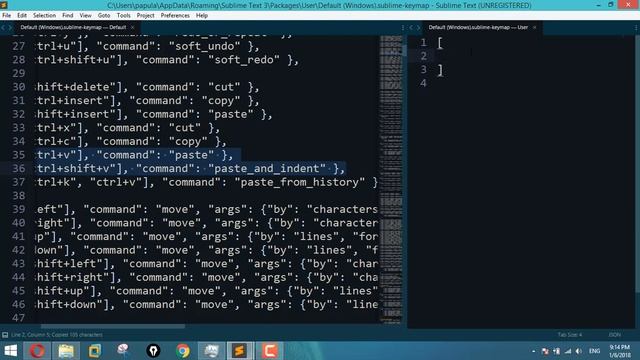This screenshot has height=360, width=640.
Task: Go to next tab in right pane
Action: click(418, 27)
